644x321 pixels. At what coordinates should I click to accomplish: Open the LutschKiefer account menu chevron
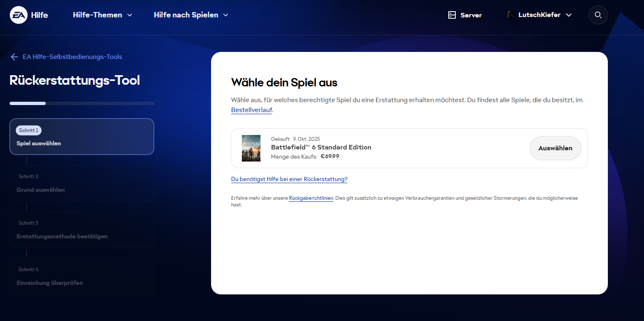(569, 15)
